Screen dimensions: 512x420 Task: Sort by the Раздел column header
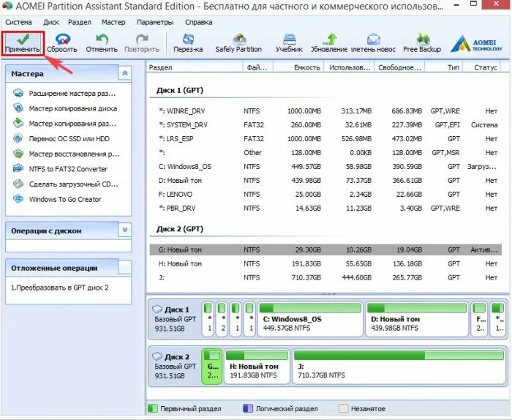pyautogui.click(x=195, y=67)
